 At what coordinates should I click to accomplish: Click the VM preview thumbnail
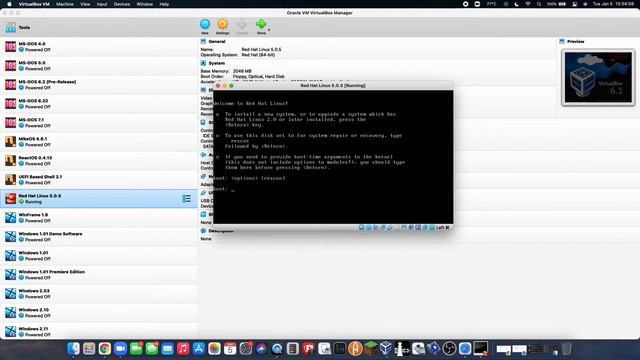(x=598, y=77)
